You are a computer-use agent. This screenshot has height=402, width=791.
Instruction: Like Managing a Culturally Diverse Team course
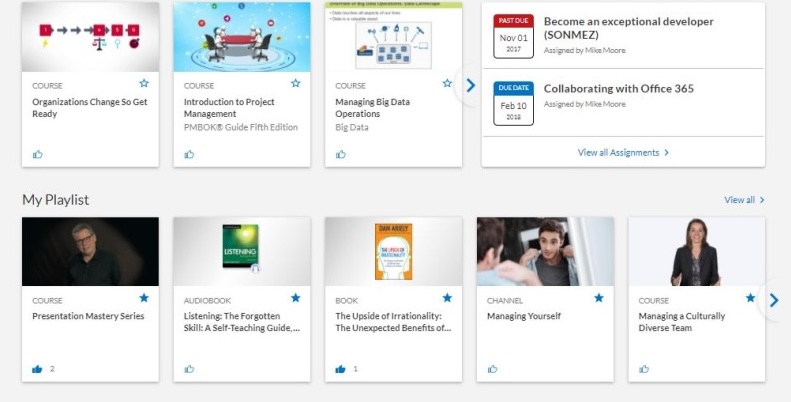644,369
